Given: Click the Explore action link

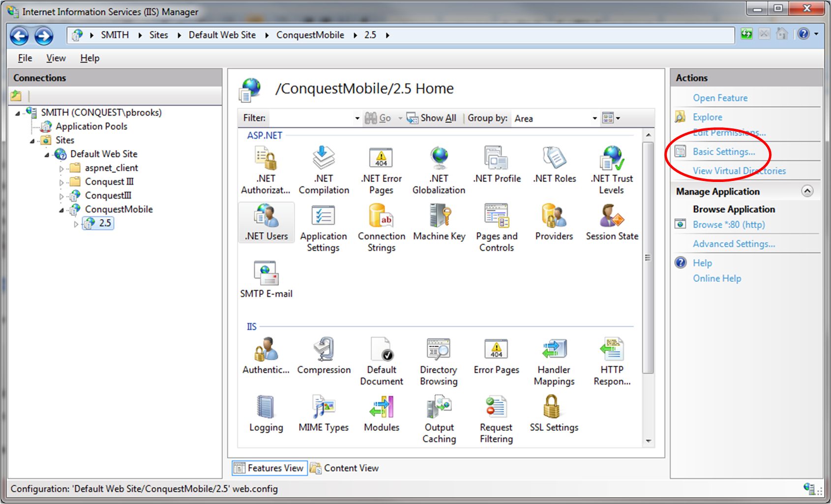Looking at the screenshot, I should pyautogui.click(x=708, y=117).
